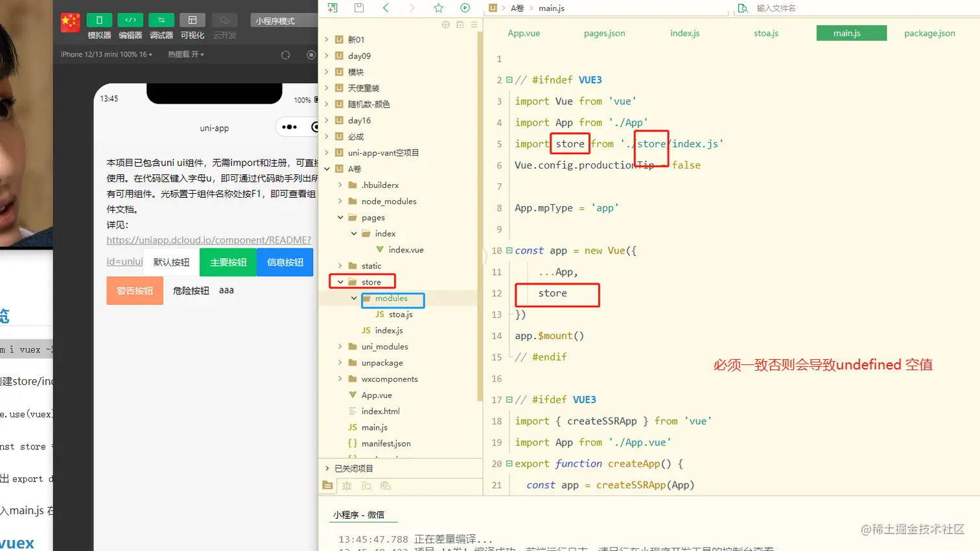Click the new file icon in HBuilderX toolbar

[x=332, y=8]
